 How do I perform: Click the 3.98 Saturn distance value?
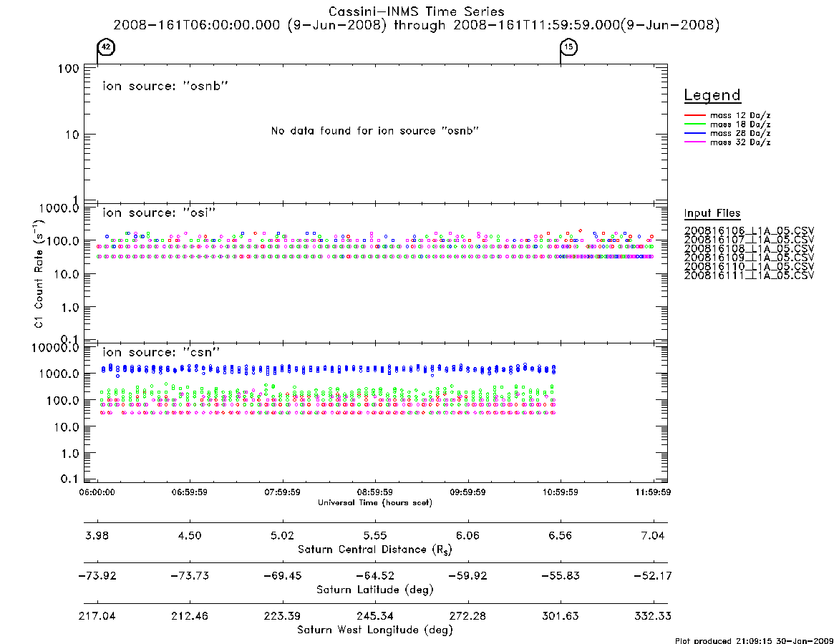[97, 535]
